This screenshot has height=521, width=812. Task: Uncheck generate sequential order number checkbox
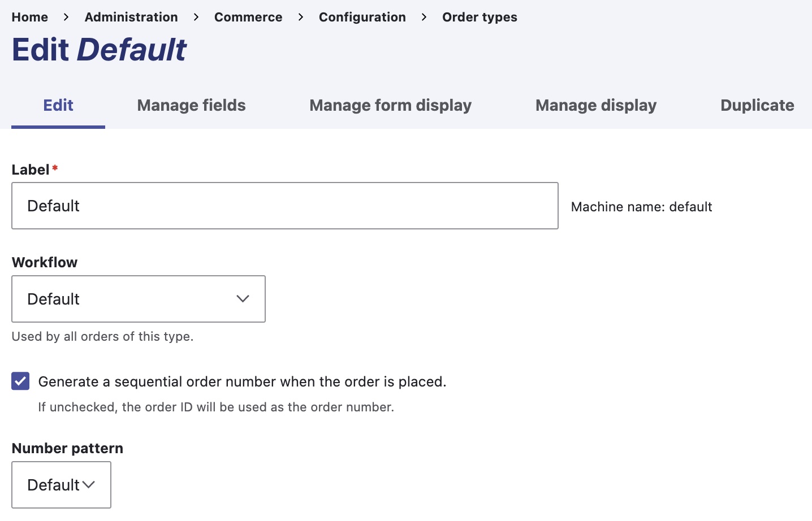tap(20, 381)
